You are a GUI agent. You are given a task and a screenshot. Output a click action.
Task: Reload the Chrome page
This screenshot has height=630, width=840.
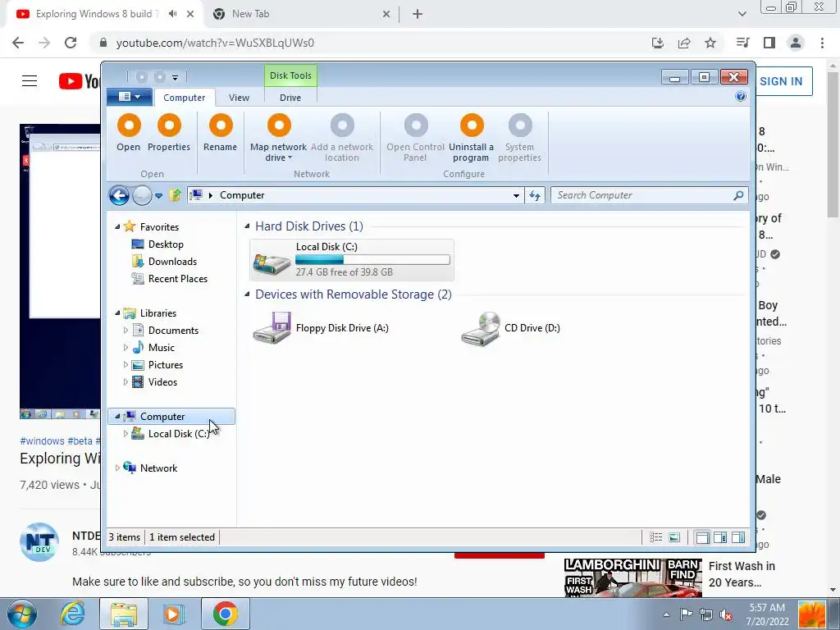(x=71, y=43)
